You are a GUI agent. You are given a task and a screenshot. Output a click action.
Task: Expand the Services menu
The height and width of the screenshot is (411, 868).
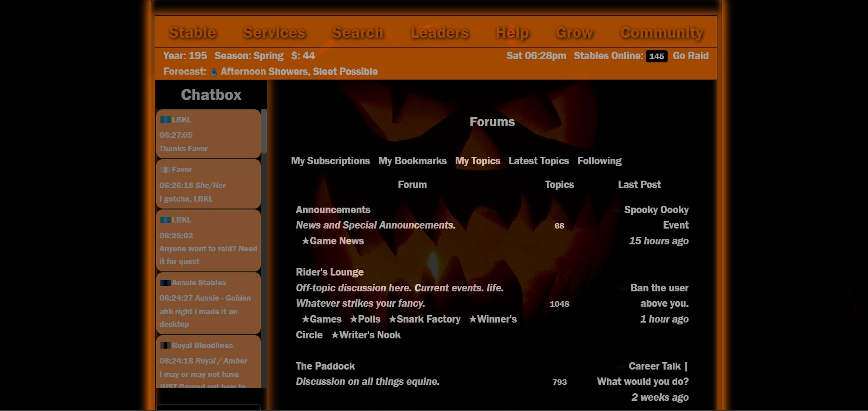point(274,33)
